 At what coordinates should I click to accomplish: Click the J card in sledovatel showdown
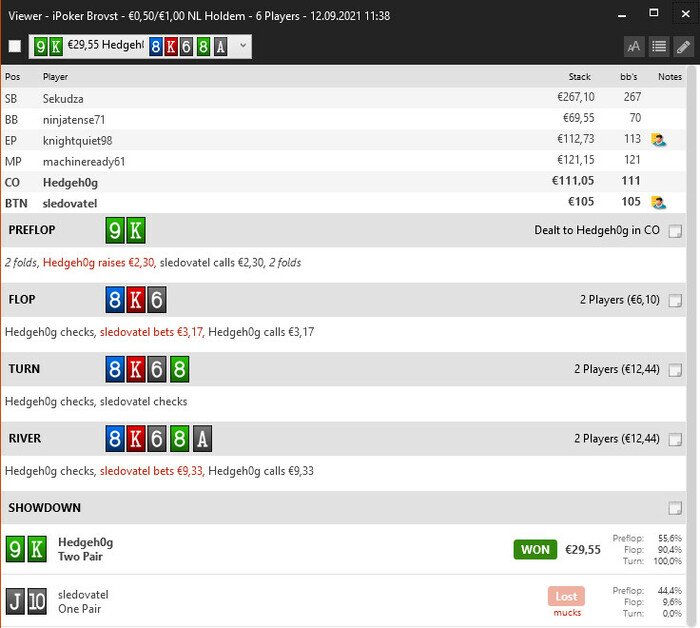point(15,602)
